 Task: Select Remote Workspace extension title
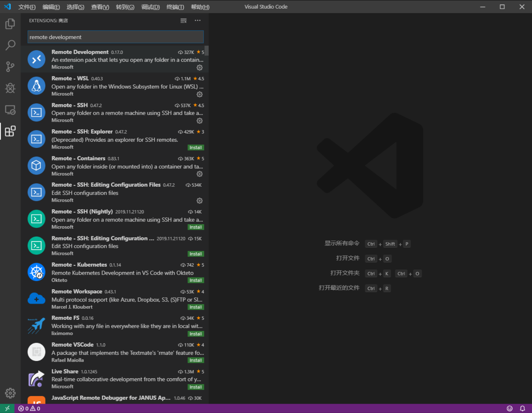point(77,291)
